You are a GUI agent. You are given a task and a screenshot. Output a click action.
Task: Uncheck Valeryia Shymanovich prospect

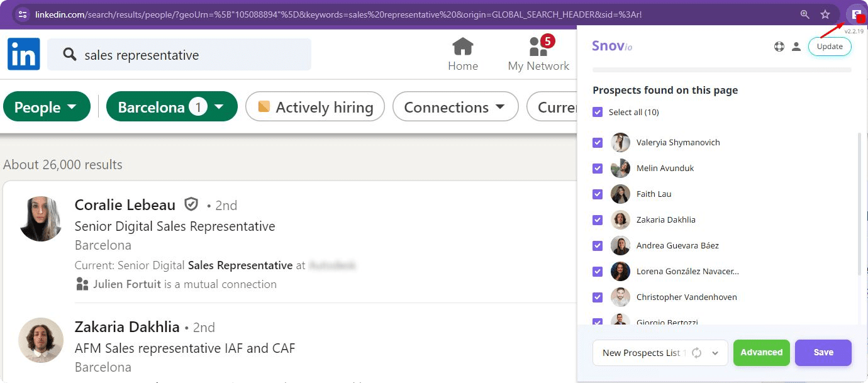[x=598, y=143]
